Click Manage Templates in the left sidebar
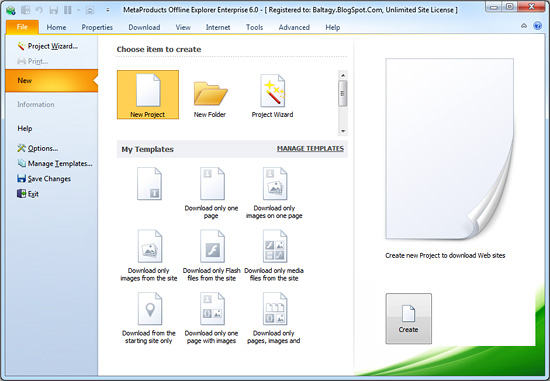This screenshot has width=550, height=381. [55, 163]
